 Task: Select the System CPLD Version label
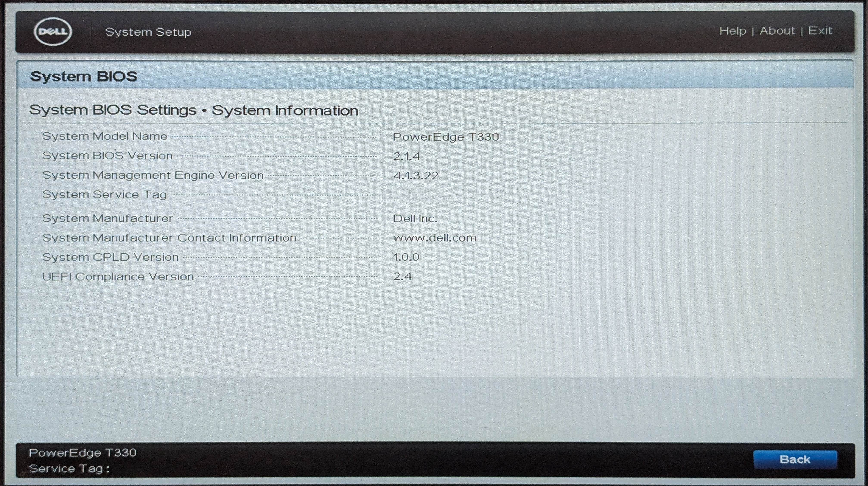110,257
